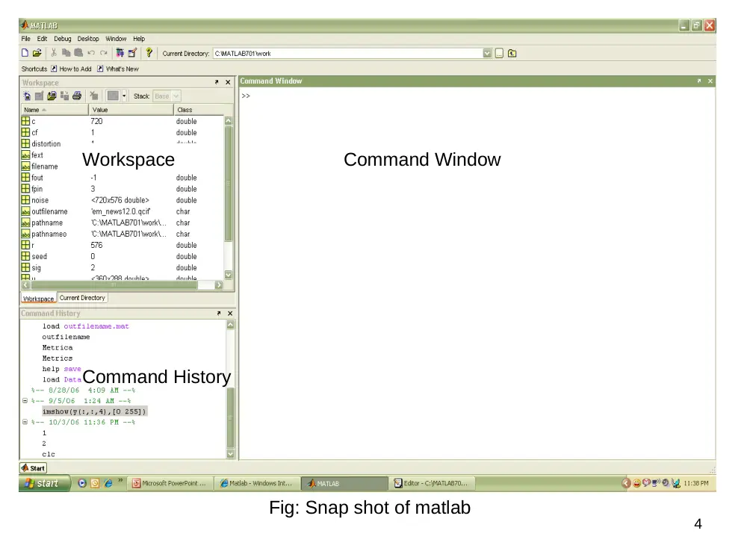
Task: Select the noise variable row
Action: (123, 200)
